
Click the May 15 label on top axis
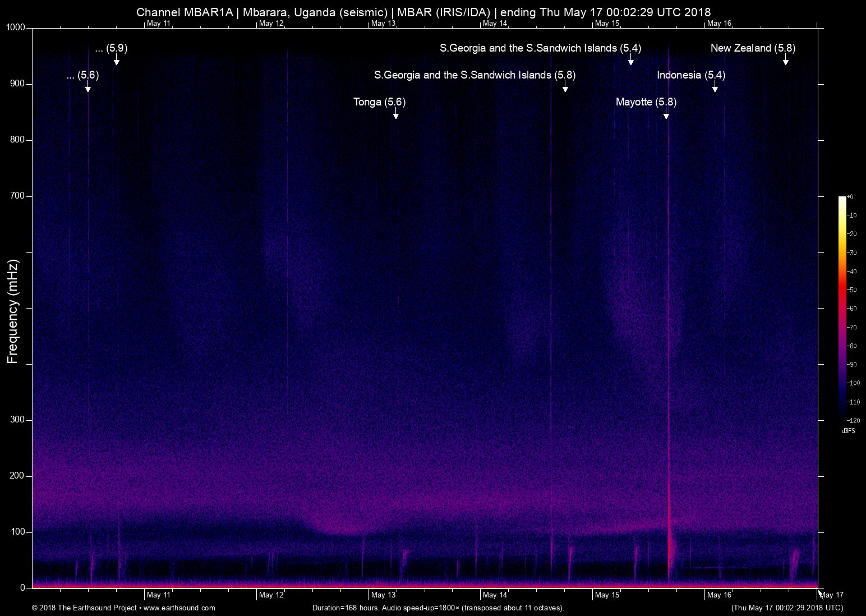607,23
